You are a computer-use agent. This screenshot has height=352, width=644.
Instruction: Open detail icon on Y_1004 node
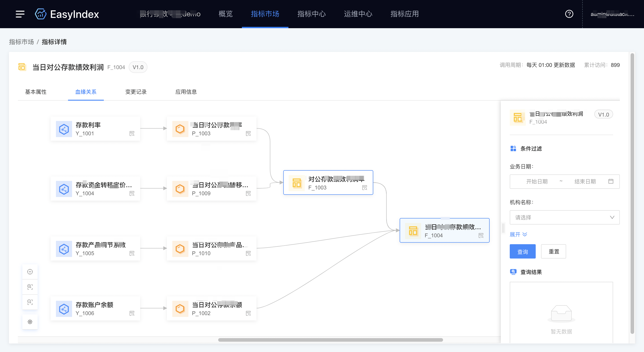[x=132, y=194]
